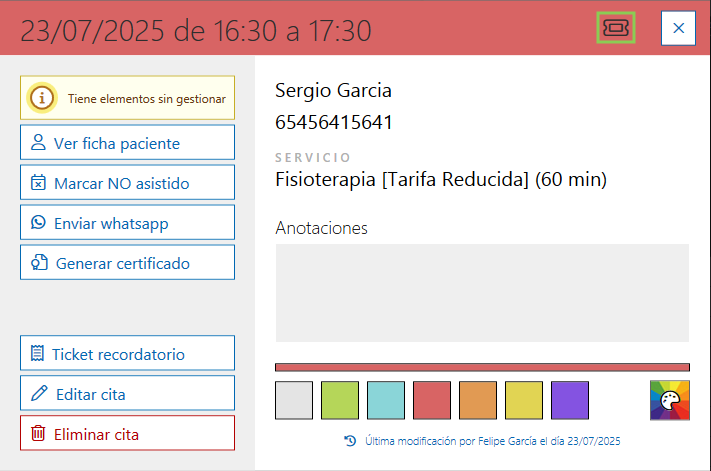Click the ticket voucher icon in header
The height and width of the screenshot is (471, 711).
pos(616,28)
